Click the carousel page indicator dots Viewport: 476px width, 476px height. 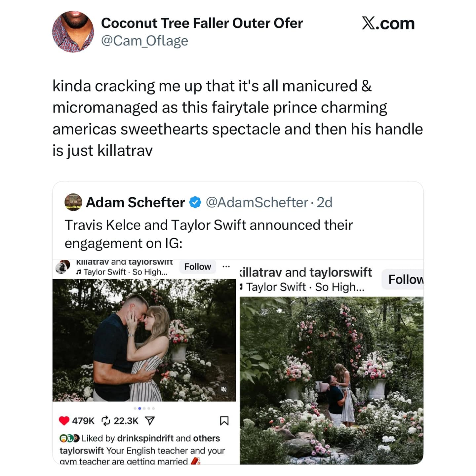144,408
